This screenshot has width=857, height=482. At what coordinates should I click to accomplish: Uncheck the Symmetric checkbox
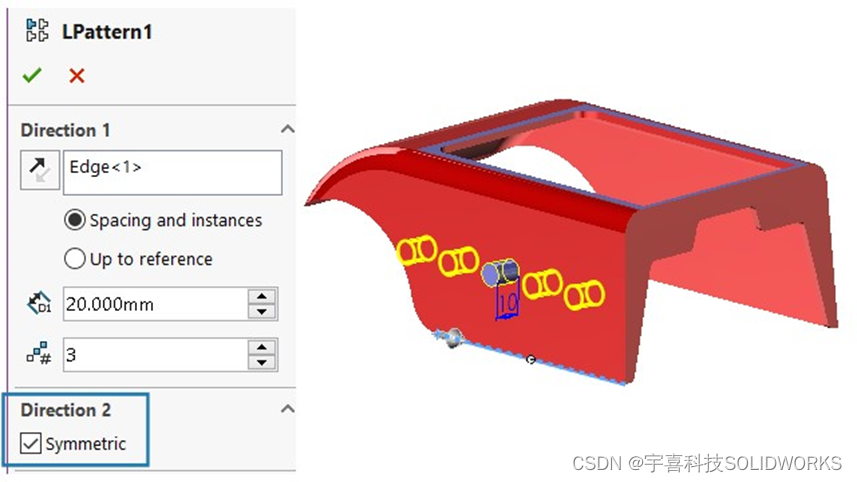click(31, 443)
